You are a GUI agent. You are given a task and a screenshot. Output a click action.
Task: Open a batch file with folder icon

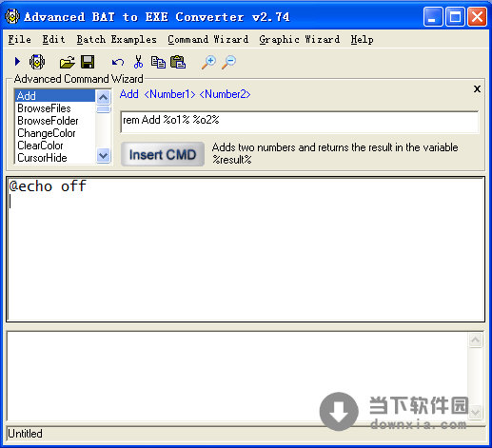click(67, 62)
